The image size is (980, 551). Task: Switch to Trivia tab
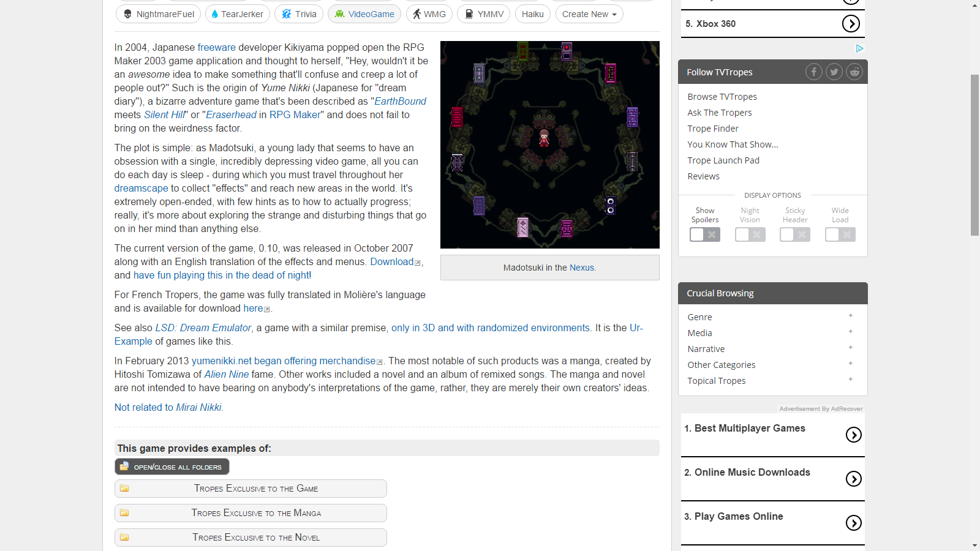coord(299,14)
